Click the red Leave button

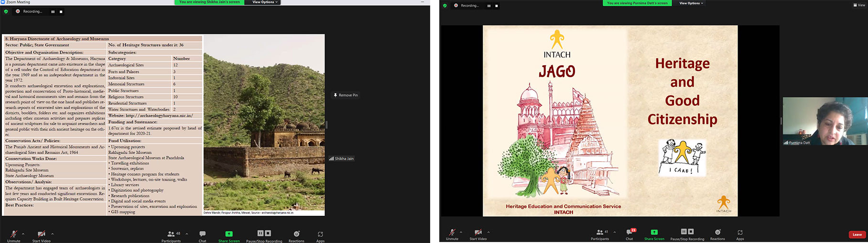857,234
